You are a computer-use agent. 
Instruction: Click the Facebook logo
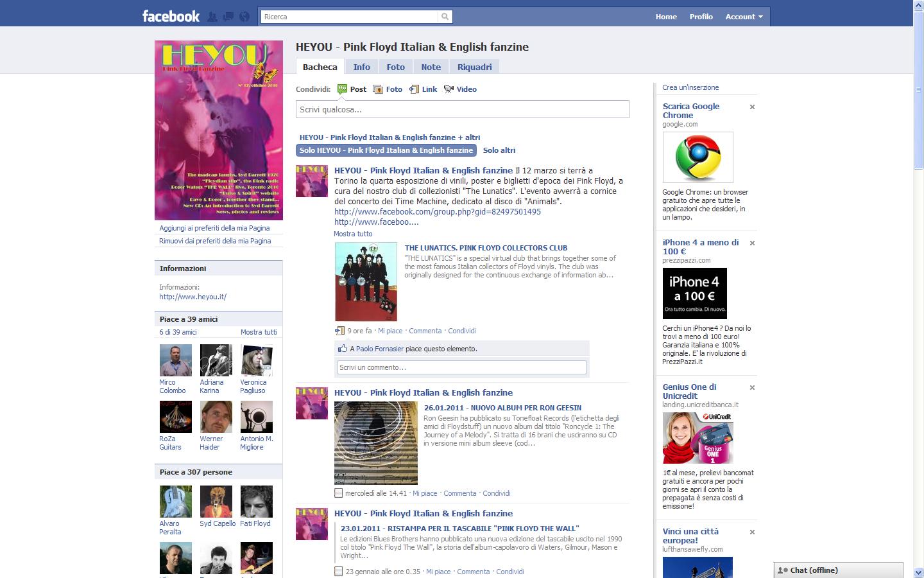171,16
